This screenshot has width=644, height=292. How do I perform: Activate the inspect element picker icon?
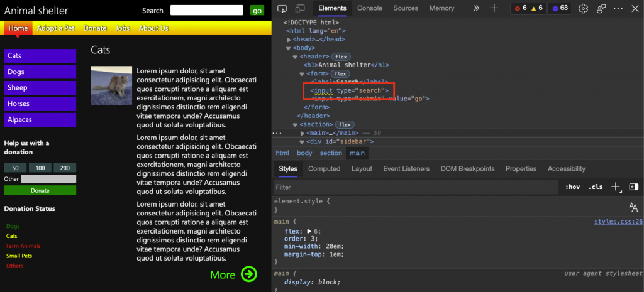coord(282,8)
